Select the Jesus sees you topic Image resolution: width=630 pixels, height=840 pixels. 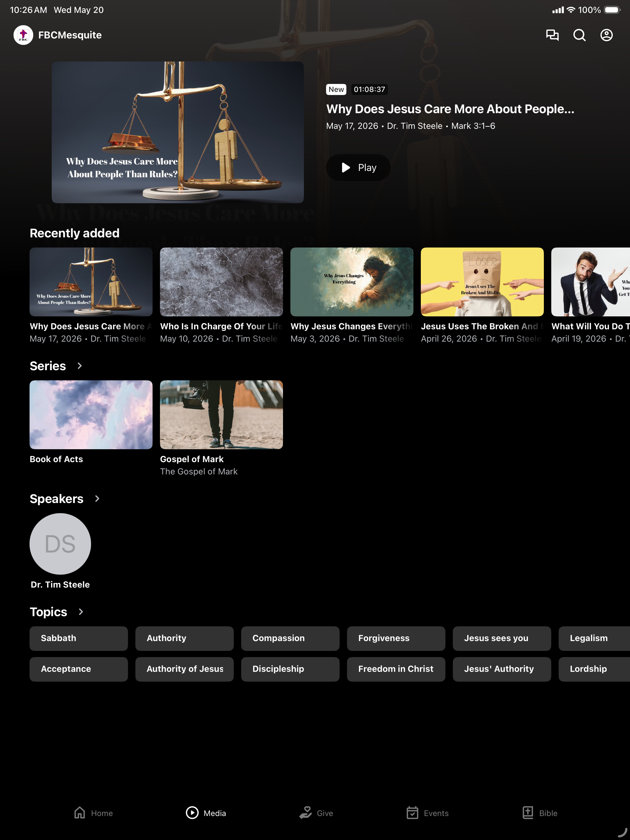[x=502, y=638]
